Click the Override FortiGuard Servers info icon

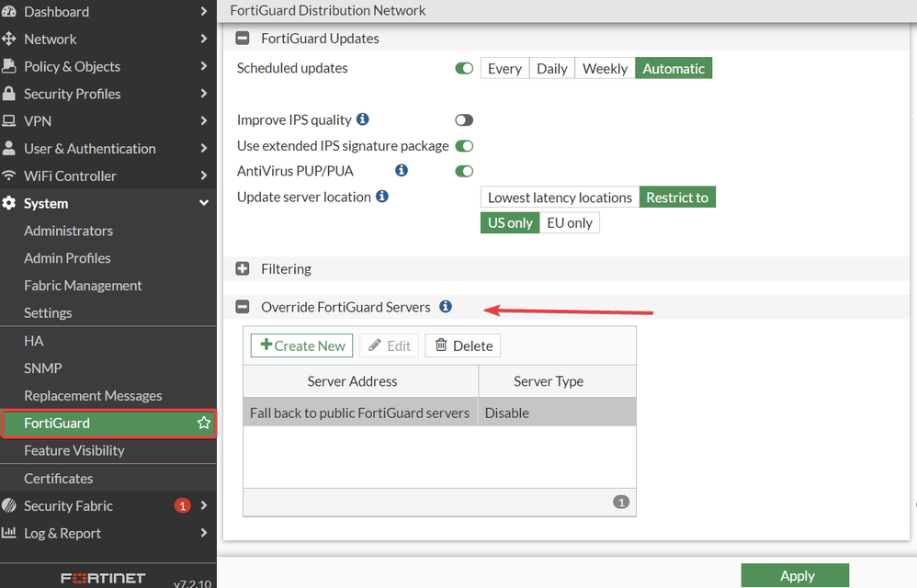coord(446,306)
